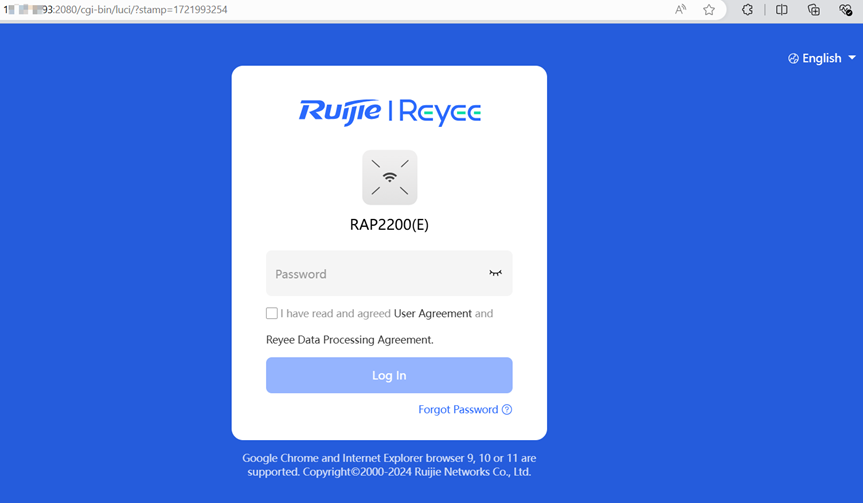Toggle the split screen browser icon
Screen dimensions: 863x503
(782, 9)
